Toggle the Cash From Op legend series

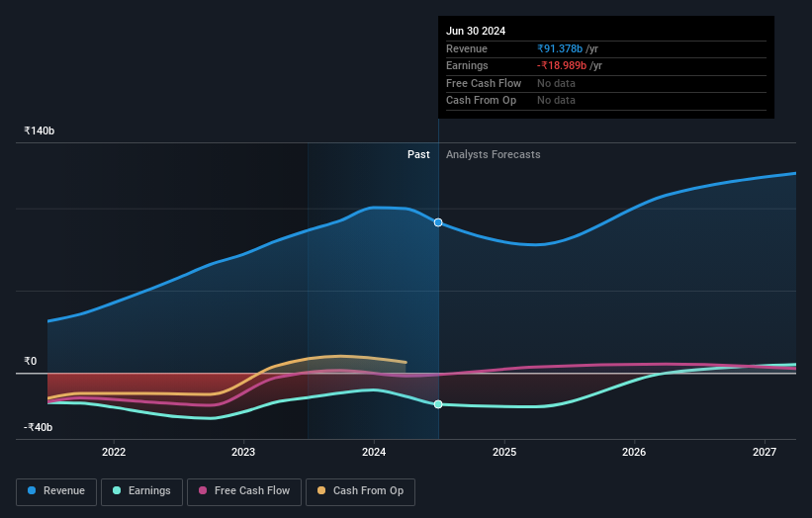pyautogui.click(x=360, y=491)
